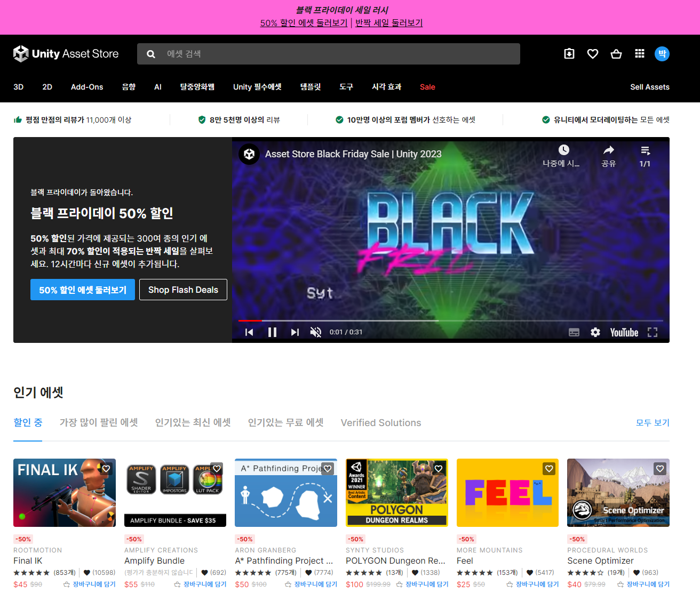The image size is (700, 601).
Task: Add A* Pathfinding Project to wishlist
Action: (x=328, y=469)
